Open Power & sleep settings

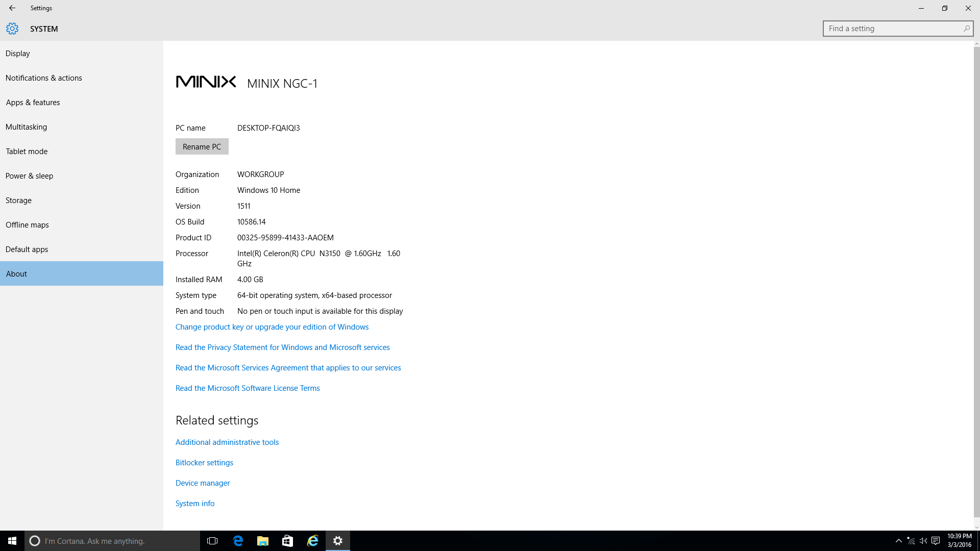click(82, 176)
